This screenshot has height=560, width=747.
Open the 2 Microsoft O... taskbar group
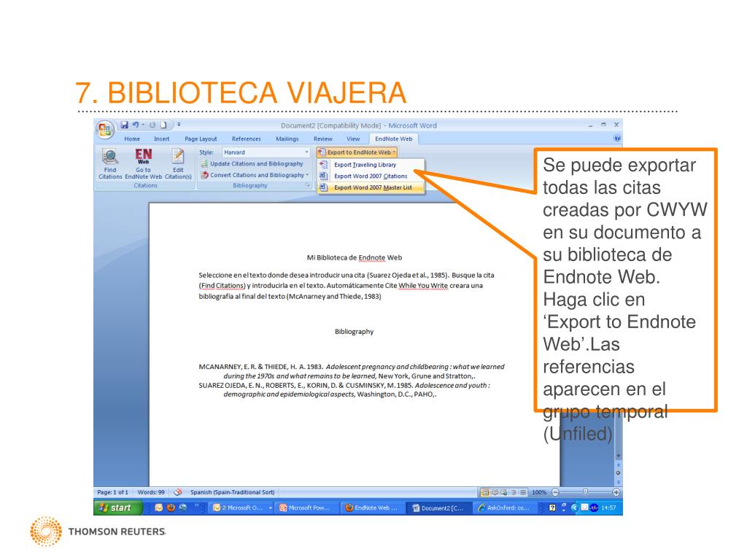pyautogui.click(x=241, y=508)
